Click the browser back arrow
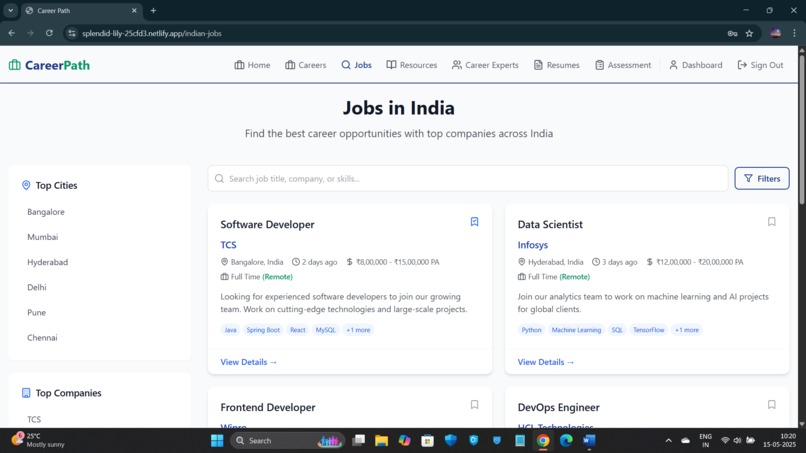Image resolution: width=806 pixels, height=453 pixels. (x=12, y=33)
